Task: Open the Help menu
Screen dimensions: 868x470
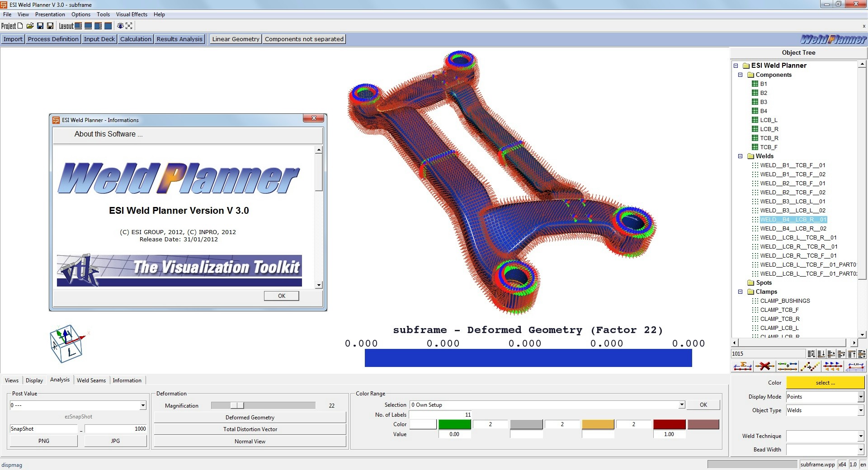Action: [159, 14]
